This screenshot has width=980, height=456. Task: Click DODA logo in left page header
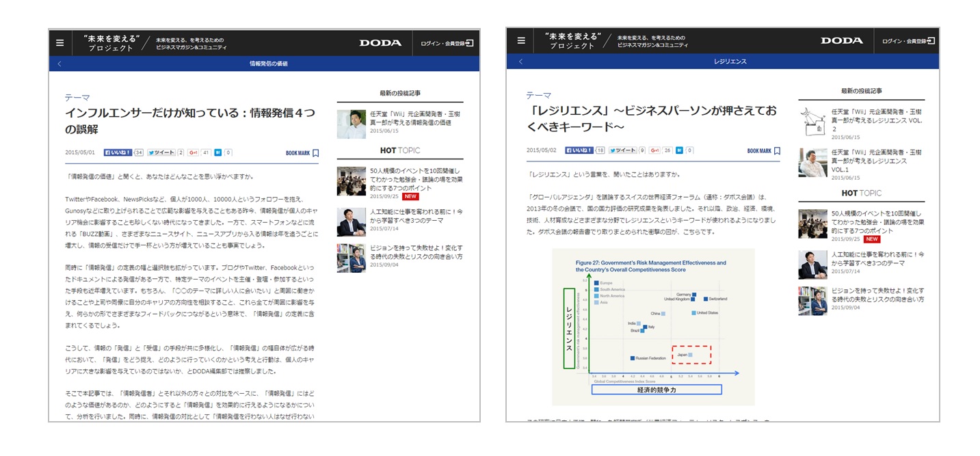coord(380,42)
